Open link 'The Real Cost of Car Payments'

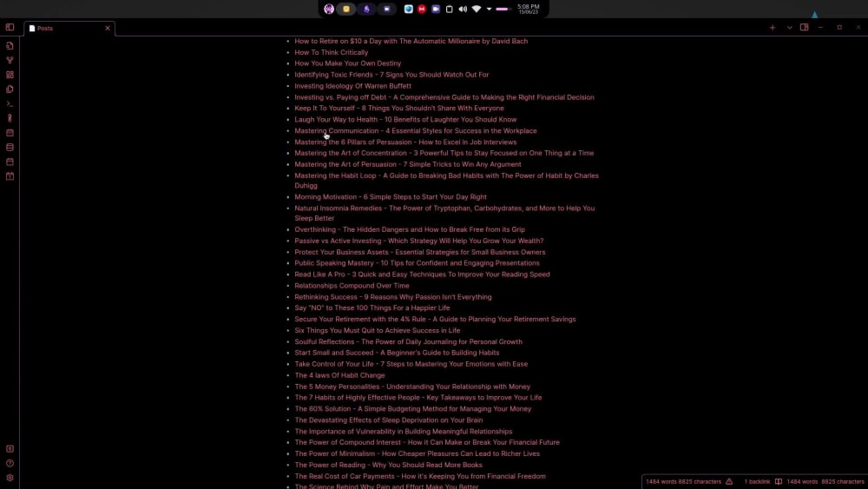pyautogui.click(x=419, y=476)
